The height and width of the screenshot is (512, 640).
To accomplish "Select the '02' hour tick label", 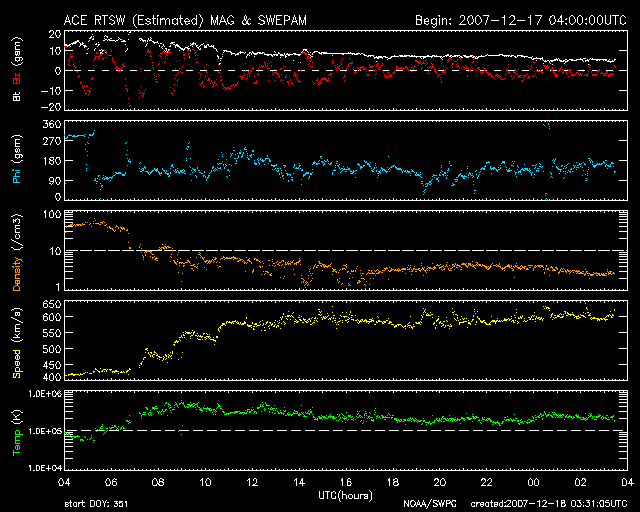I will click(x=580, y=482).
